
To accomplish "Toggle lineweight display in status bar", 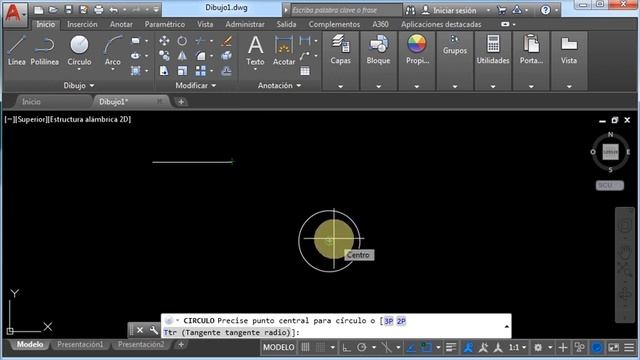I will (451, 347).
